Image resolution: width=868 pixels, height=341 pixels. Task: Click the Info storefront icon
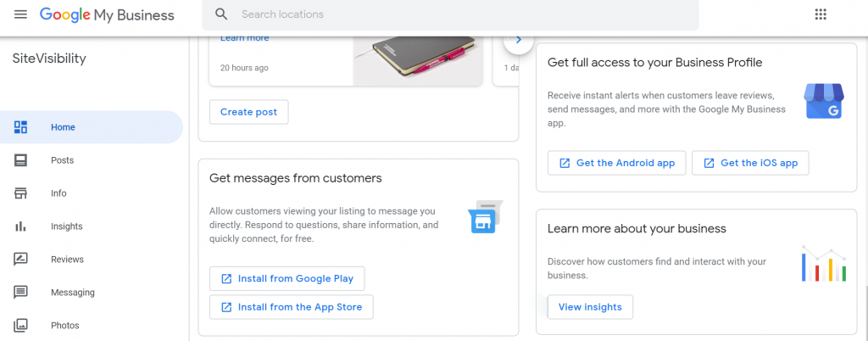click(21, 193)
